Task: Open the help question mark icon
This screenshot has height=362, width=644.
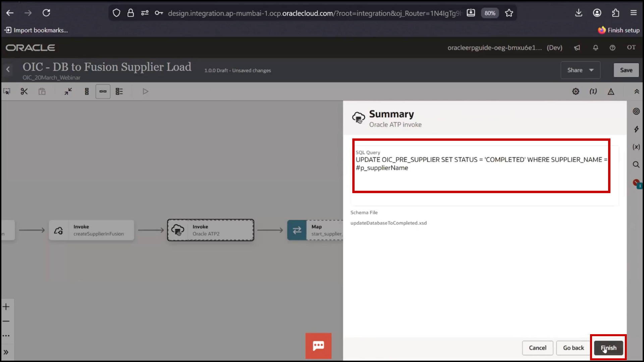Action: pyautogui.click(x=612, y=48)
